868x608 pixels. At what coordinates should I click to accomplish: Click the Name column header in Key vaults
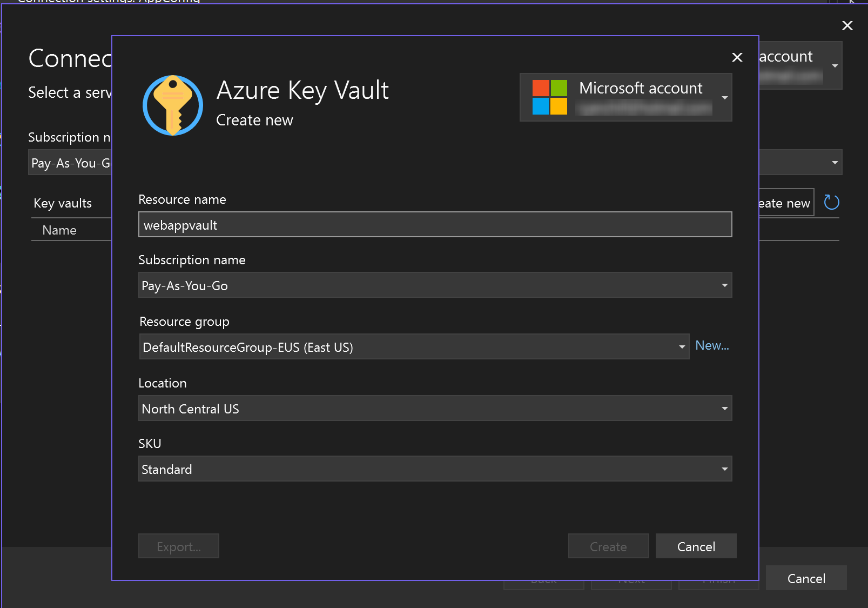(59, 230)
